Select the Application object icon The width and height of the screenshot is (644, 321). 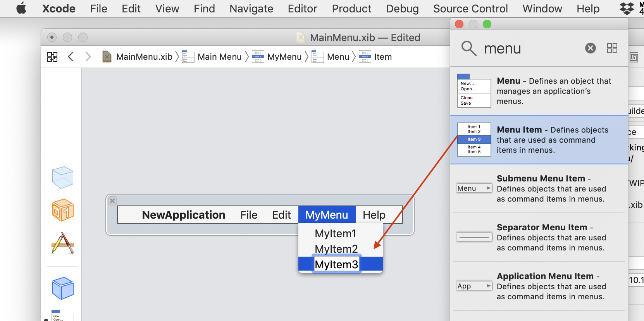(x=62, y=243)
